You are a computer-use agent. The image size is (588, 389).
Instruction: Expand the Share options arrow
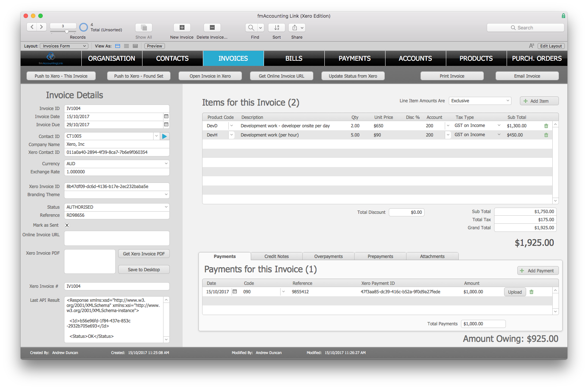pos(302,28)
